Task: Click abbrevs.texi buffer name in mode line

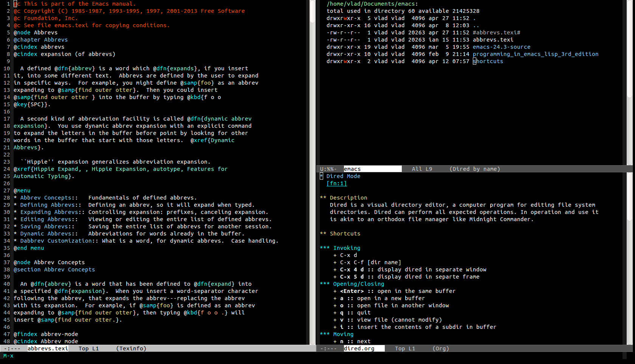Action: coord(48,349)
